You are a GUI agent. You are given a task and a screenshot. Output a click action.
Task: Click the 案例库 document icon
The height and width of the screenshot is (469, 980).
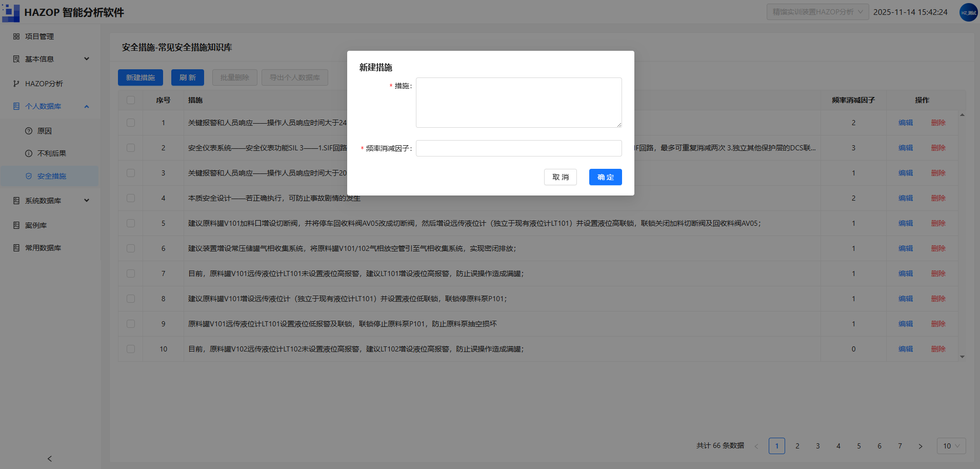coord(16,225)
